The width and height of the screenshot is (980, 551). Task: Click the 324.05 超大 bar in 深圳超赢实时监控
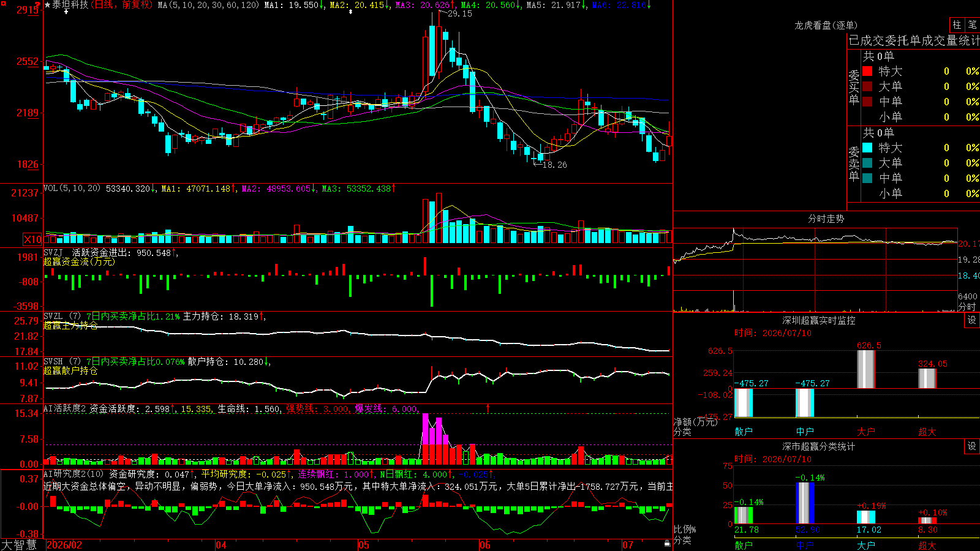[x=927, y=378]
